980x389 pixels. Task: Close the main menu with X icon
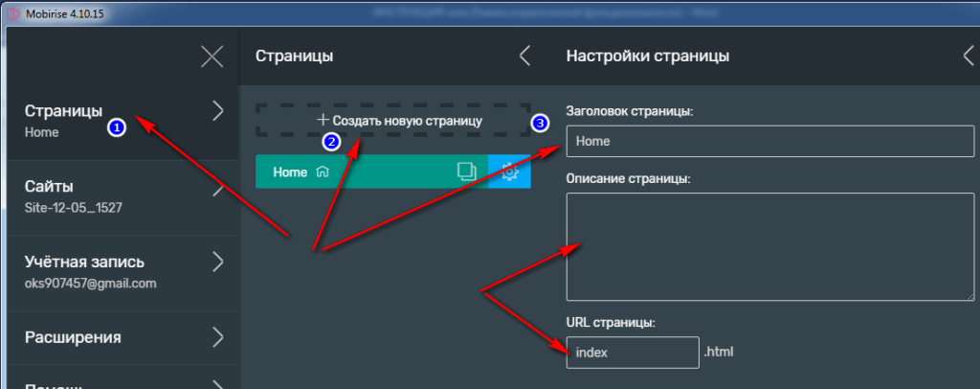[212, 57]
